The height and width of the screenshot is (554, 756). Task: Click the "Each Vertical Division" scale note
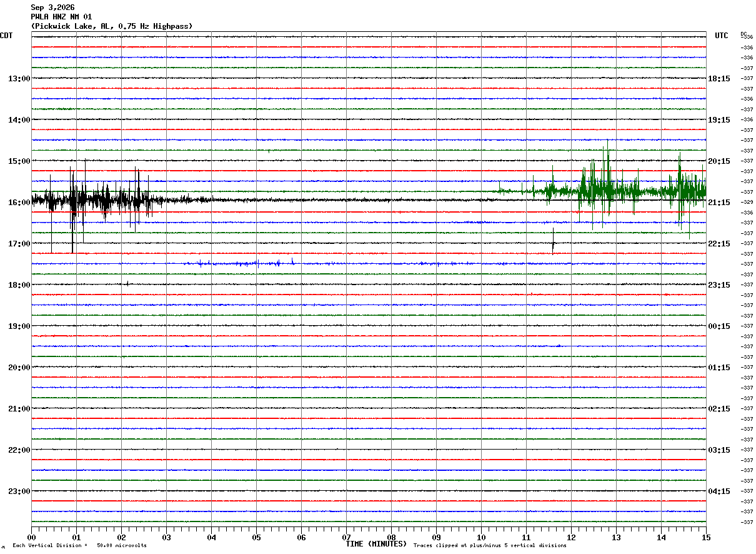pyautogui.click(x=79, y=546)
